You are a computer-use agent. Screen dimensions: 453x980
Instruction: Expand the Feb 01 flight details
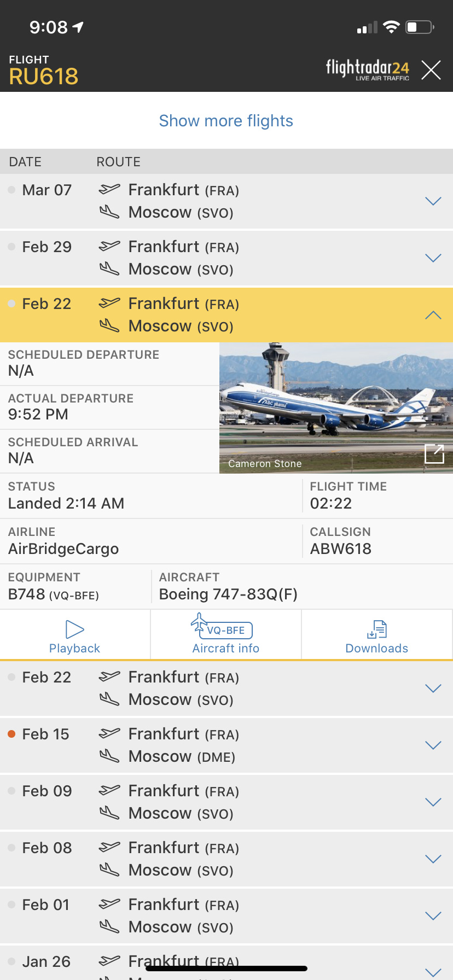click(433, 916)
